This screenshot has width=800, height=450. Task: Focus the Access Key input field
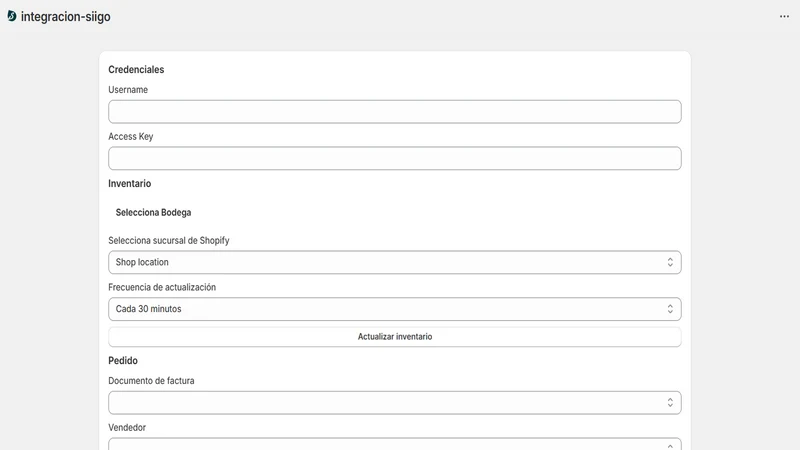click(x=394, y=158)
